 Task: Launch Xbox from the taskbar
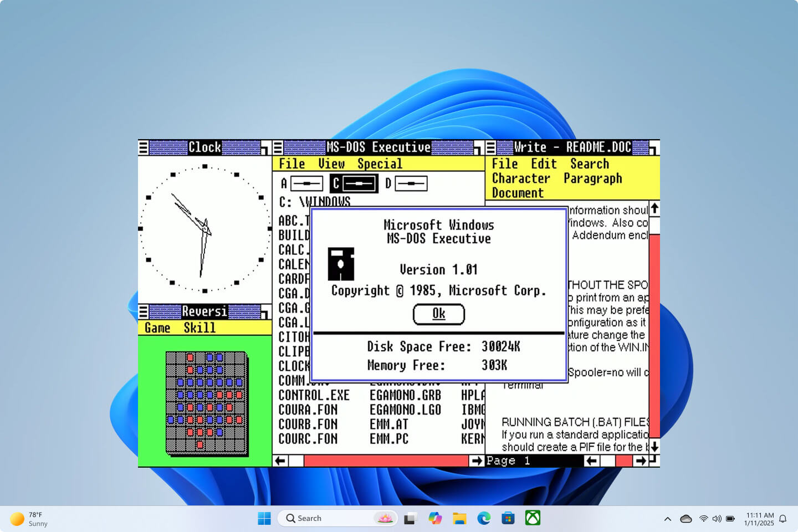pos(533,518)
